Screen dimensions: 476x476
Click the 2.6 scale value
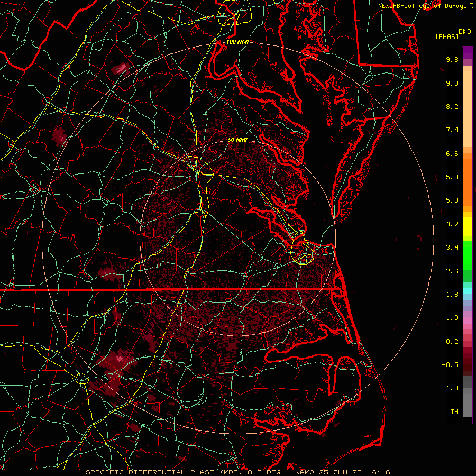pos(452,271)
